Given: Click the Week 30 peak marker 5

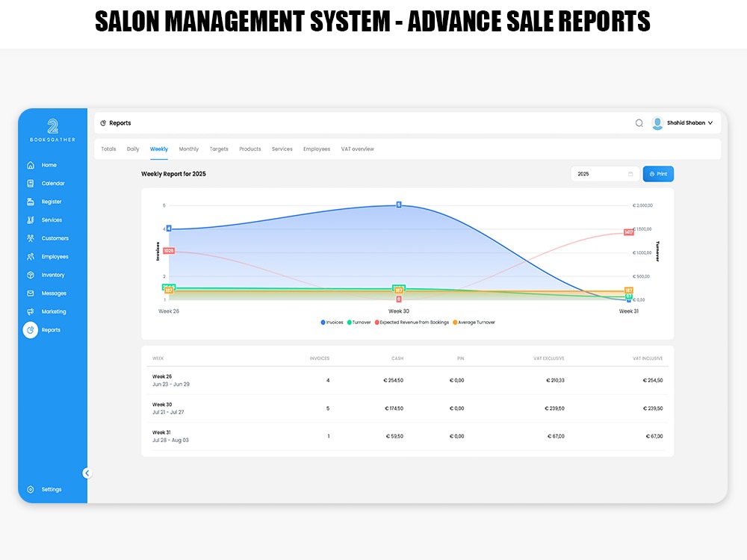Looking at the screenshot, I should 399,205.
